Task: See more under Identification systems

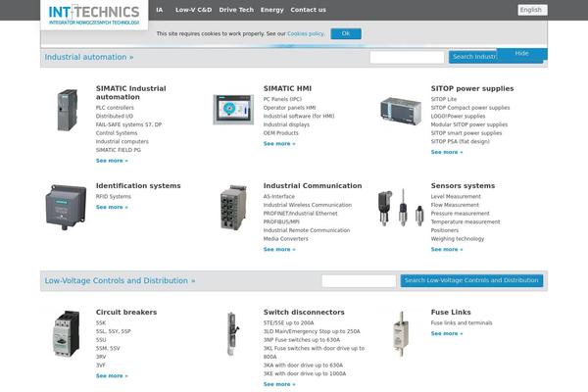Action: click(x=112, y=207)
